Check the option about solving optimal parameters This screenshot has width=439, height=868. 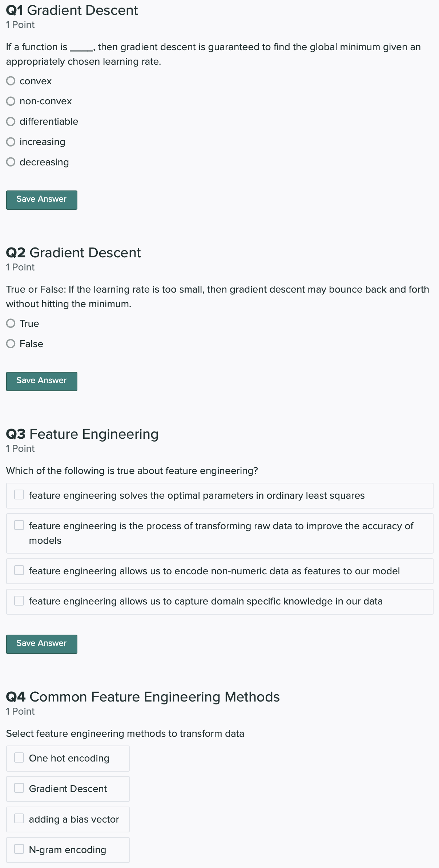point(19,495)
